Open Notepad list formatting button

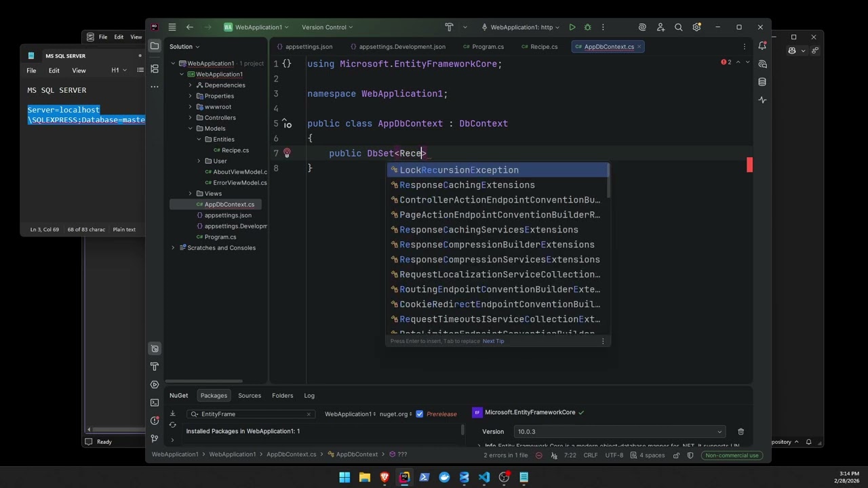tap(140, 70)
